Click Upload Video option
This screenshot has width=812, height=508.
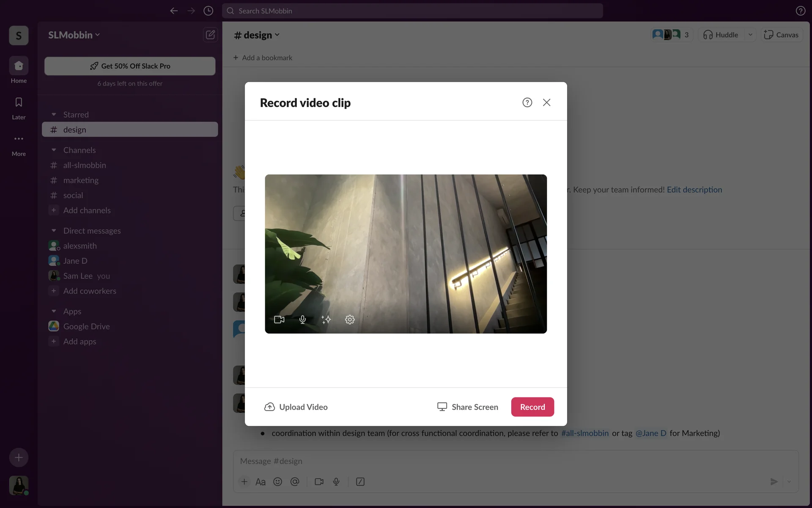tap(296, 407)
